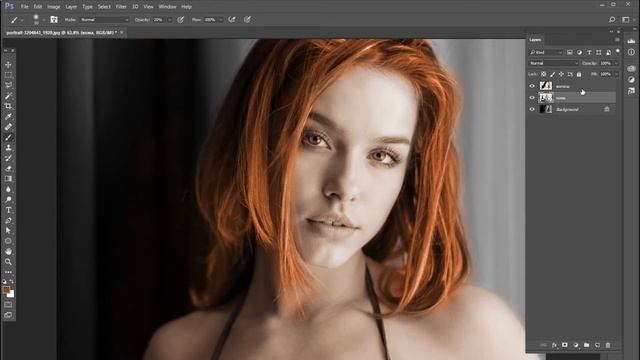Select the Path Selection tool
Viewport: 640px width, 360px height.
click(8, 231)
